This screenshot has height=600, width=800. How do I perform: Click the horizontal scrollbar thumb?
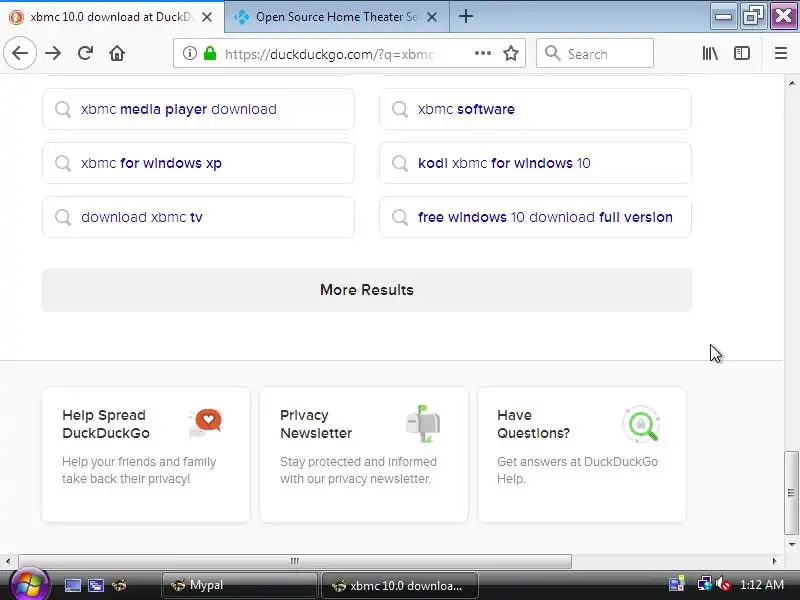pyautogui.click(x=294, y=561)
